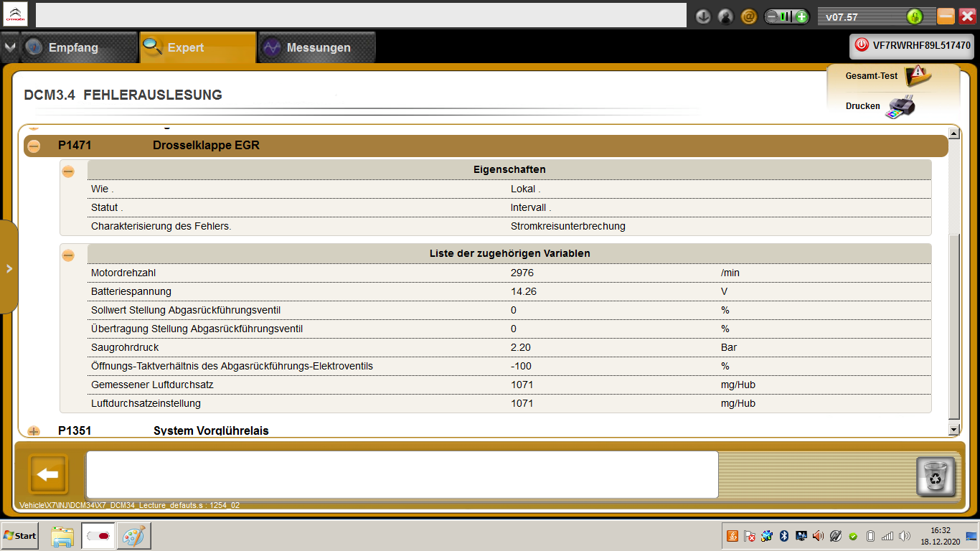Click the red power icon beside VIN
Image resolution: width=980 pixels, height=551 pixels.
pyautogui.click(x=862, y=45)
